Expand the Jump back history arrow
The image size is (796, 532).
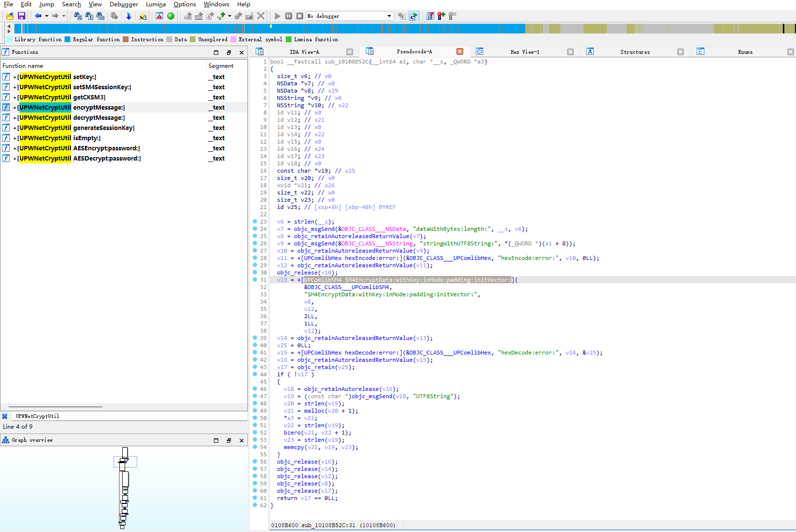click(x=47, y=16)
